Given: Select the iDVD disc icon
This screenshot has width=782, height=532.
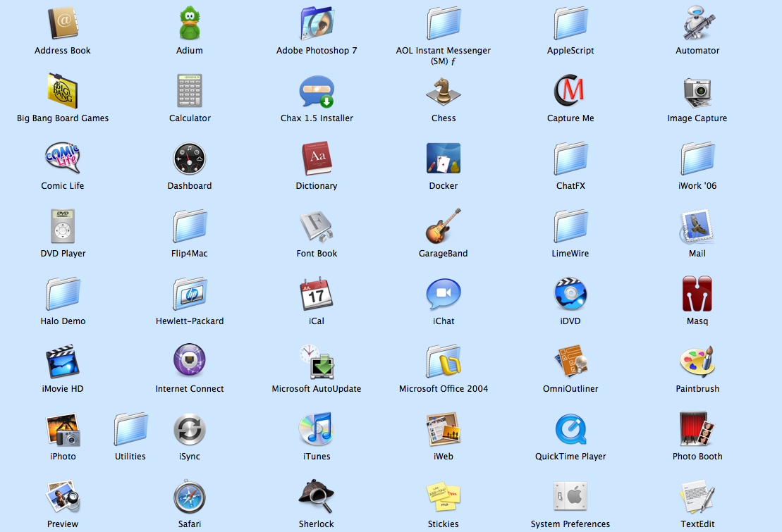Looking at the screenshot, I should 570,294.
